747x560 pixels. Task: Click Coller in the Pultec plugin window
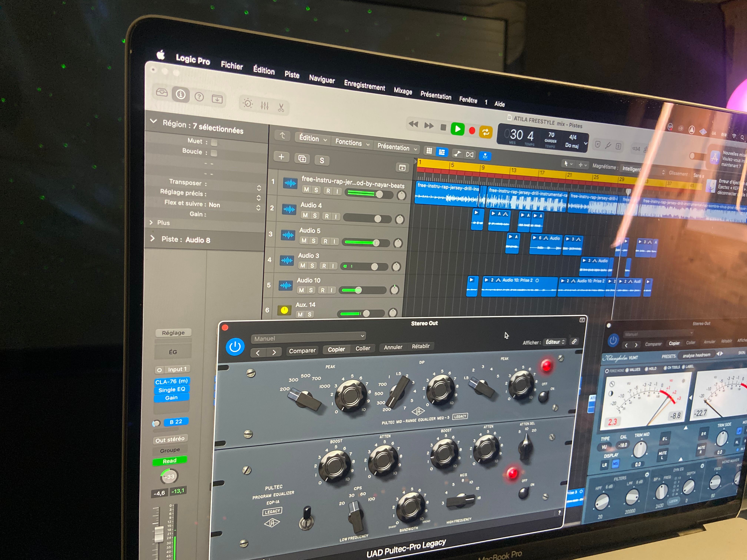363,348
